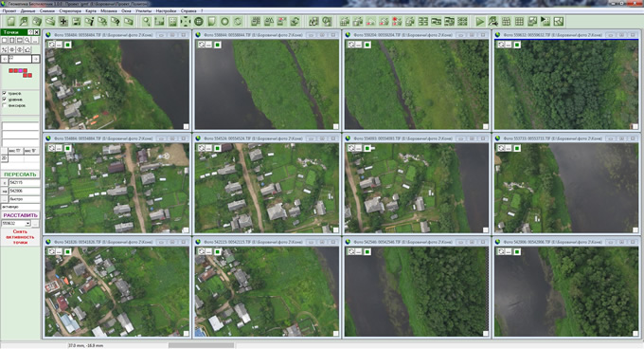644x349 pixels.
Task: Enable the фиксиров. checkbox
Action: tap(5, 105)
